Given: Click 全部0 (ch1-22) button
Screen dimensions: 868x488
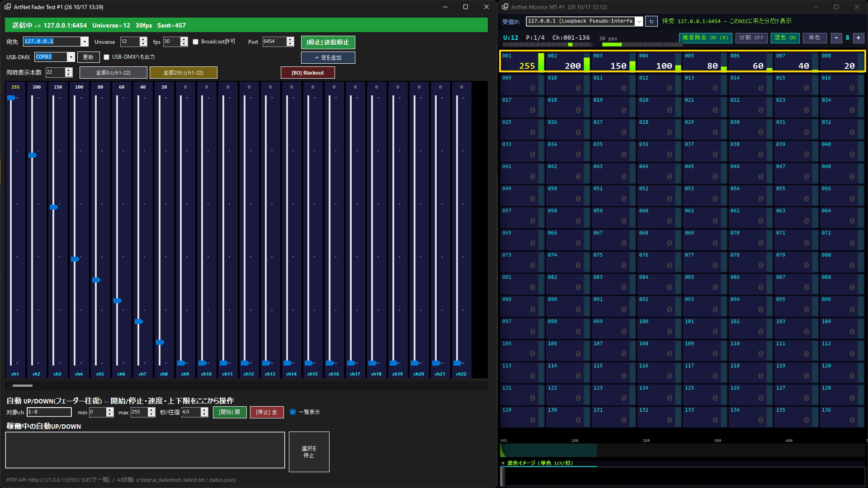Looking at the screenshot, I should coord(113,73).
